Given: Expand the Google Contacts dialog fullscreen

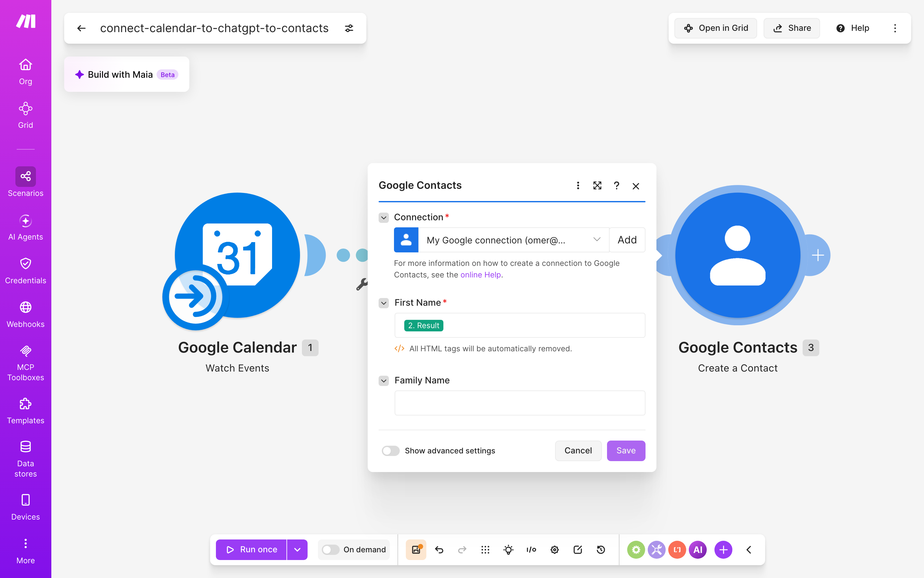Looking at the screenshot, I should pyautogui.click(x=597, y=186).
